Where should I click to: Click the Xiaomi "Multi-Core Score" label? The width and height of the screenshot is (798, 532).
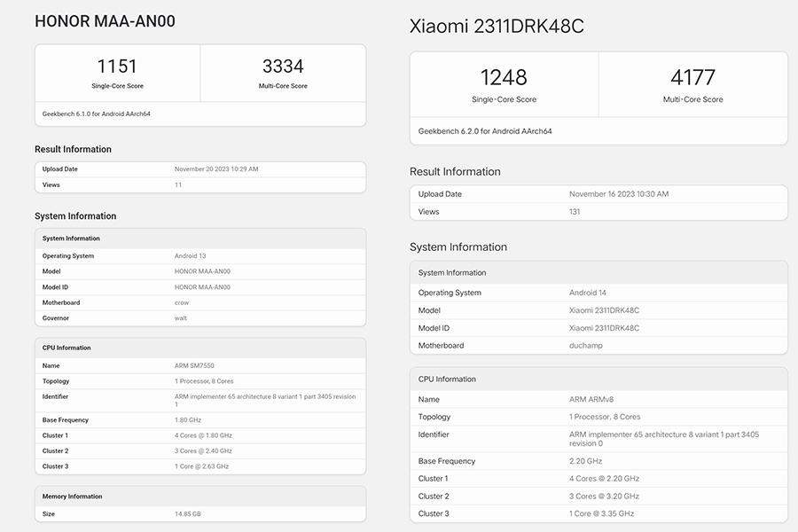pos(692,100)
